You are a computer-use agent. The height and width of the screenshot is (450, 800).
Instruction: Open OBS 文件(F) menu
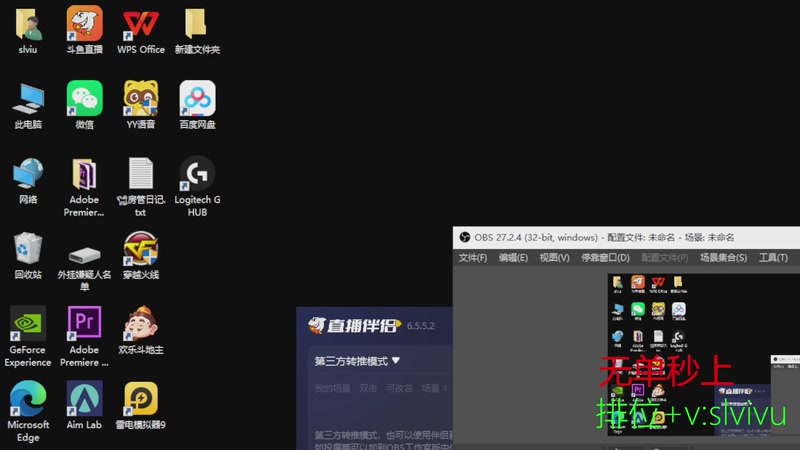[x=472, y=258]
